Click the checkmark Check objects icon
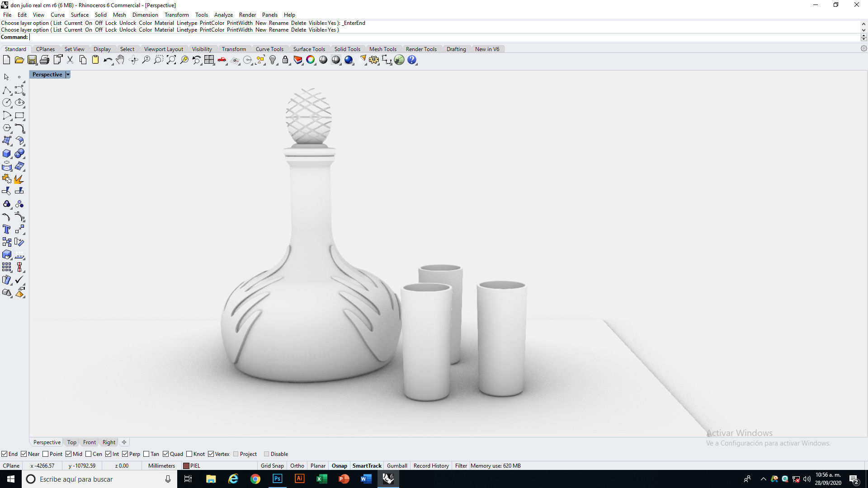868x488 pixels. (19, 280)
